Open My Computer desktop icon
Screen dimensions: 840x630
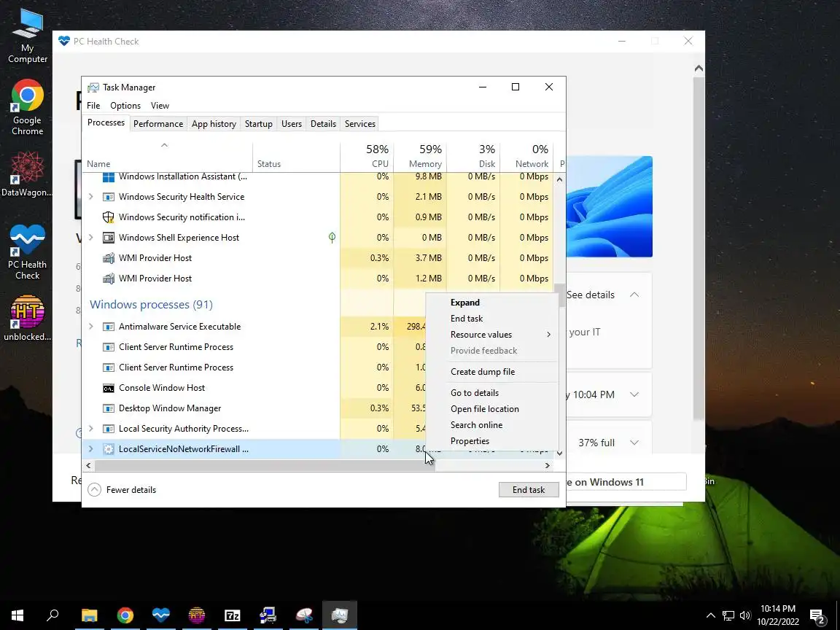(27, 35)
